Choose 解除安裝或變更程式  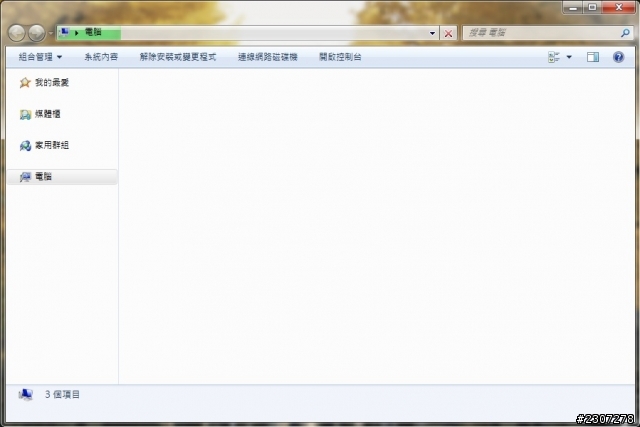tap(178, 57)
